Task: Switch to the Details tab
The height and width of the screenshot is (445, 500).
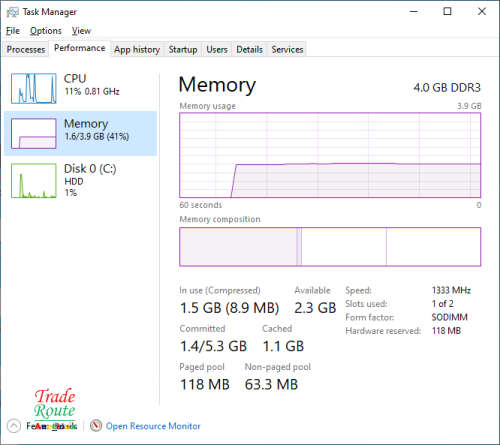Action: tap(249, 49)
